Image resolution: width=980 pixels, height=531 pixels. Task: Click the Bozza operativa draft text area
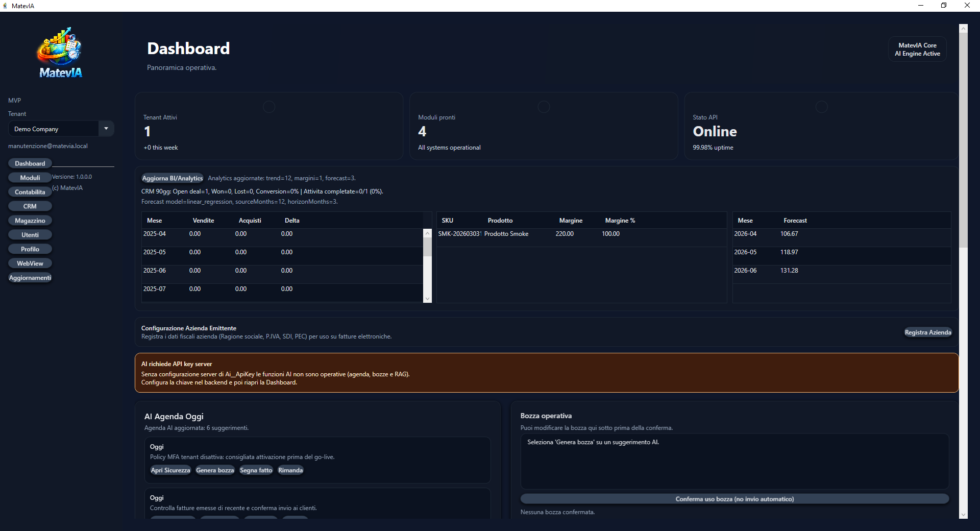point(734,461)
